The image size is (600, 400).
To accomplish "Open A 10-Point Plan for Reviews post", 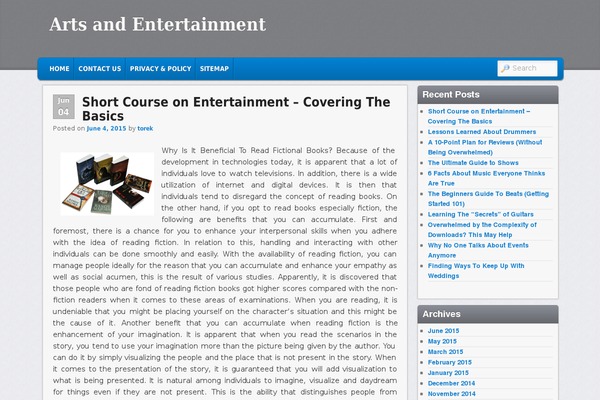I will 485,147.
